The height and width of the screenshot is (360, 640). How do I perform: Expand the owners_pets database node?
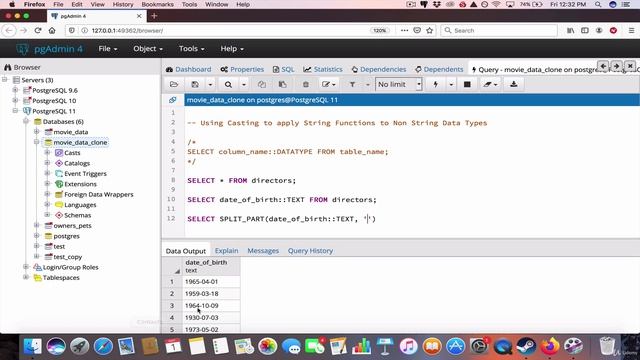[x=37, y=225]
